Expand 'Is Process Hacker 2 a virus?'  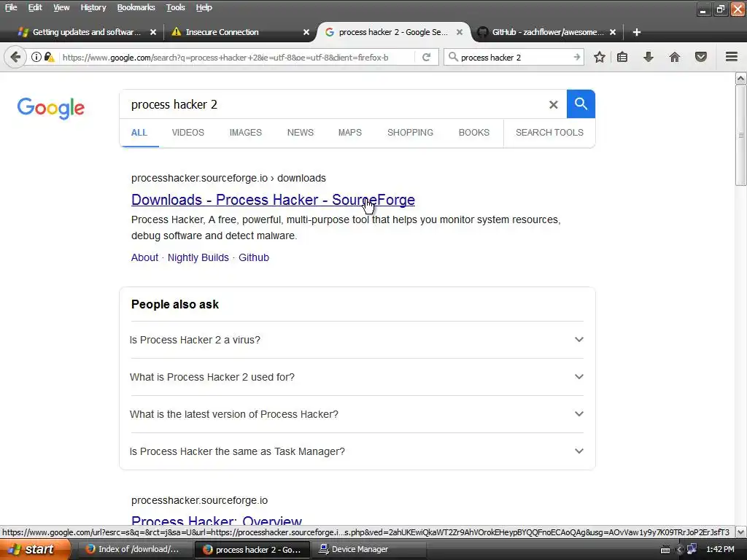(x=356, y=340)
